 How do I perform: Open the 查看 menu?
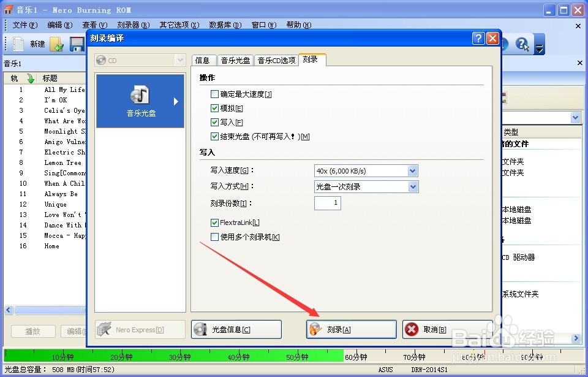pos(95,25)
